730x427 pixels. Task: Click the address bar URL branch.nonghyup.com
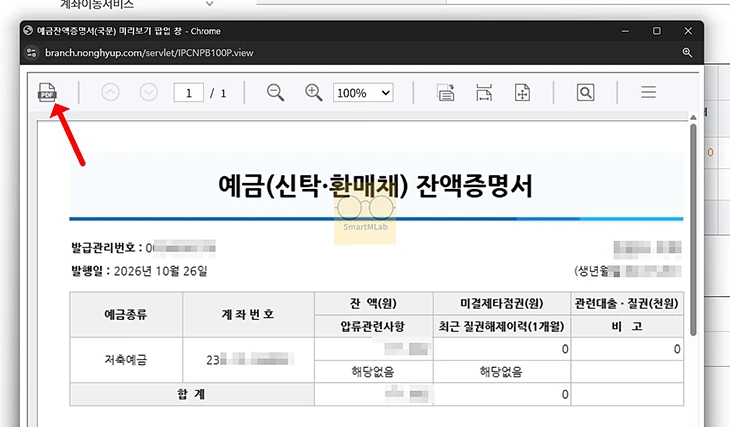click(x=149, y=53)
